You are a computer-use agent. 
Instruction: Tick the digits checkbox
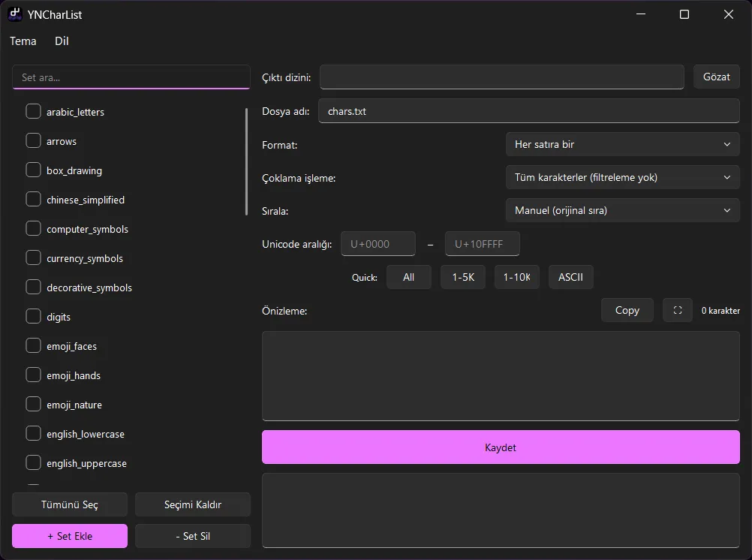coord(33,316)
